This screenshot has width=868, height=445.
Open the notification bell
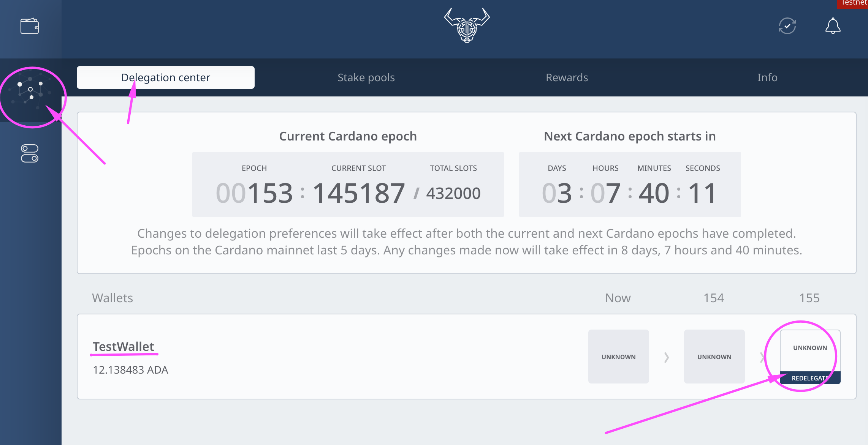833,26
